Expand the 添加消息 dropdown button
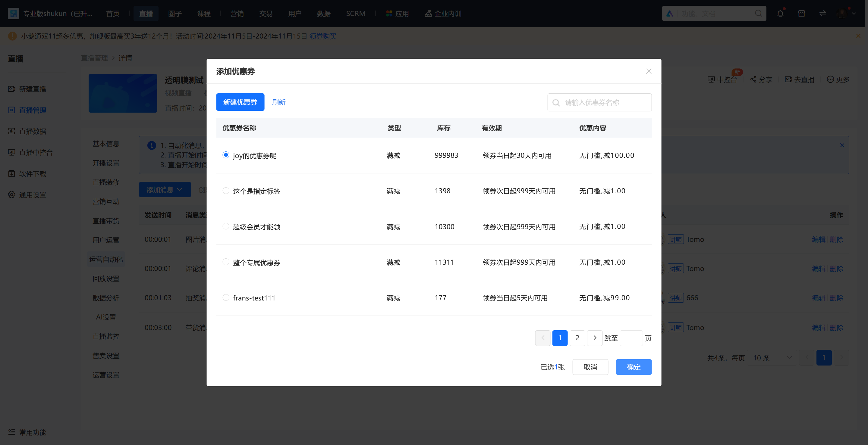The width and height of the screenshot is (868, 445). tap(165, 189)
